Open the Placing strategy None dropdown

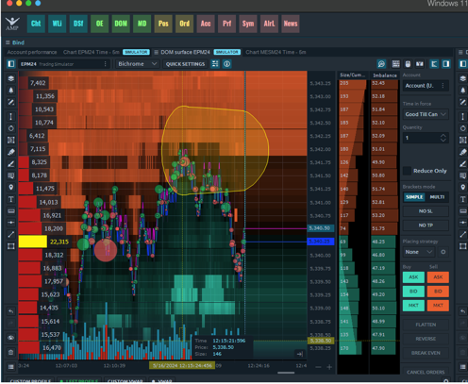pyautogui.click(x=419, y=252)
